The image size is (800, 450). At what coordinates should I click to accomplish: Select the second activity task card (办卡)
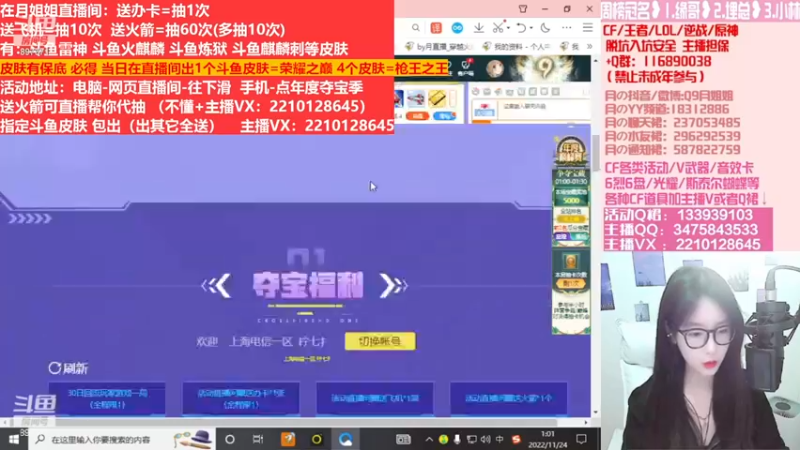241,398
